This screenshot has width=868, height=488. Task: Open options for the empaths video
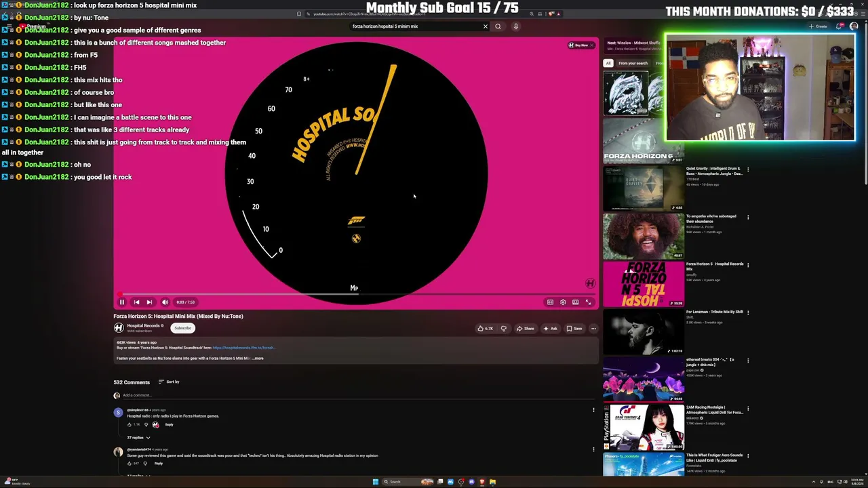point(748,218)
